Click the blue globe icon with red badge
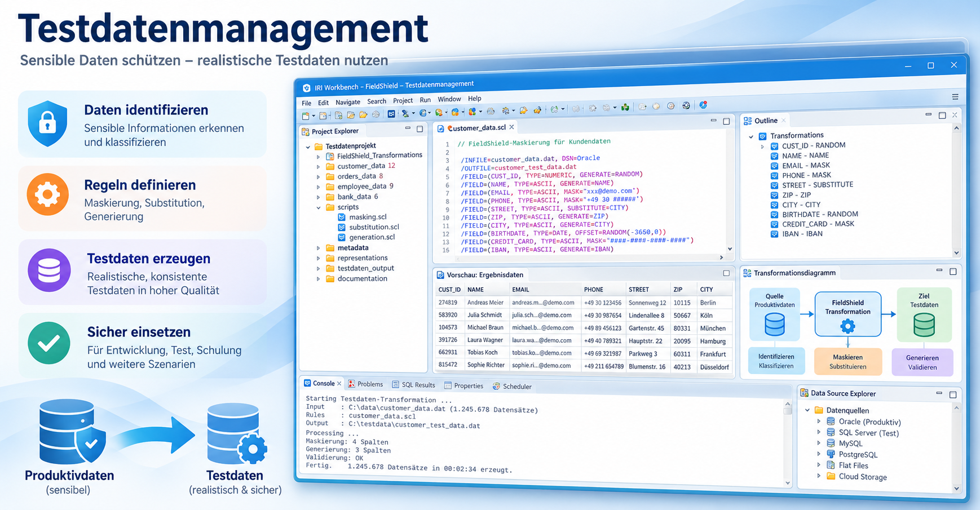 (x=703, y=105)
